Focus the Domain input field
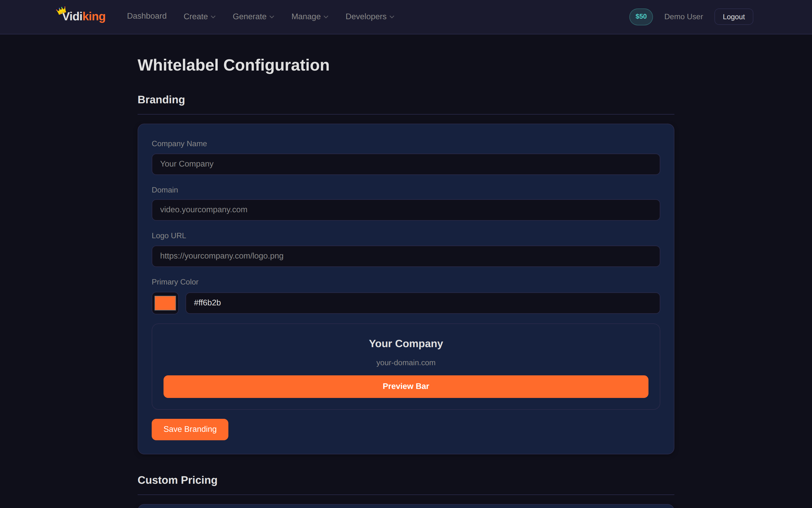Image resolution: width=812 pixels, height=508 pixels. (406, 210)
